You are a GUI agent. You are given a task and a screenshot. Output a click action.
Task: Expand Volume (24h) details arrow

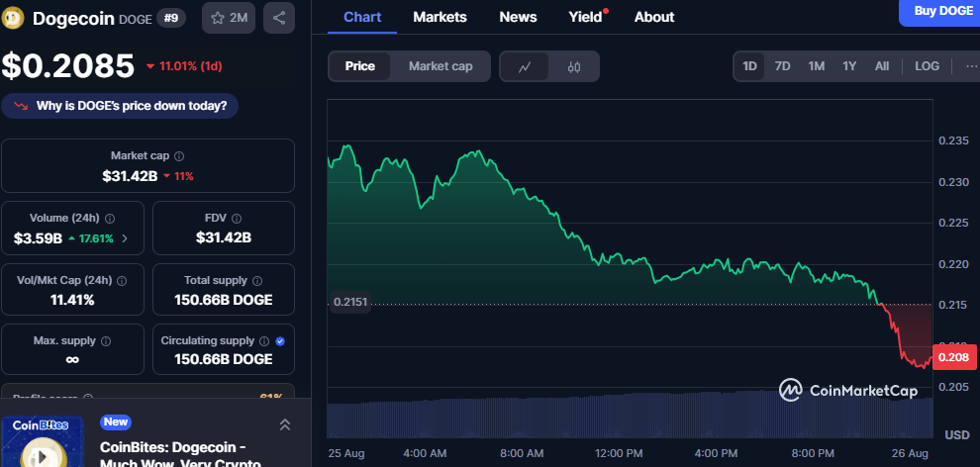[x=125, y=237]
